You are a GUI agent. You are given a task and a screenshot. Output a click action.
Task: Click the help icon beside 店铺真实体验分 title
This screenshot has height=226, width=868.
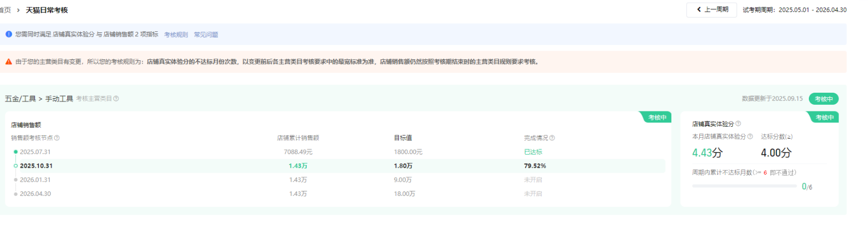point(738,124)
